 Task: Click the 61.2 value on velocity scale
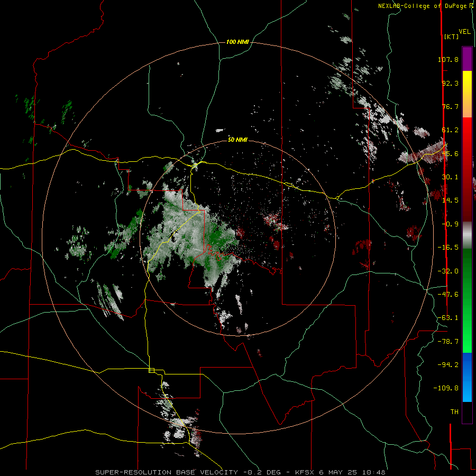[x=450, y=130]
